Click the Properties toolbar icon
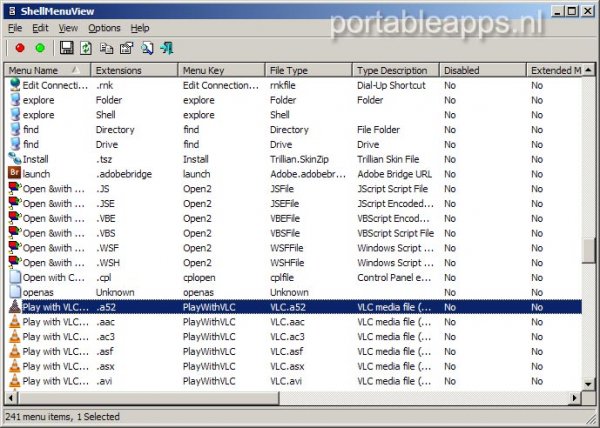Screen dimensions: 600x428 [126, 48]
